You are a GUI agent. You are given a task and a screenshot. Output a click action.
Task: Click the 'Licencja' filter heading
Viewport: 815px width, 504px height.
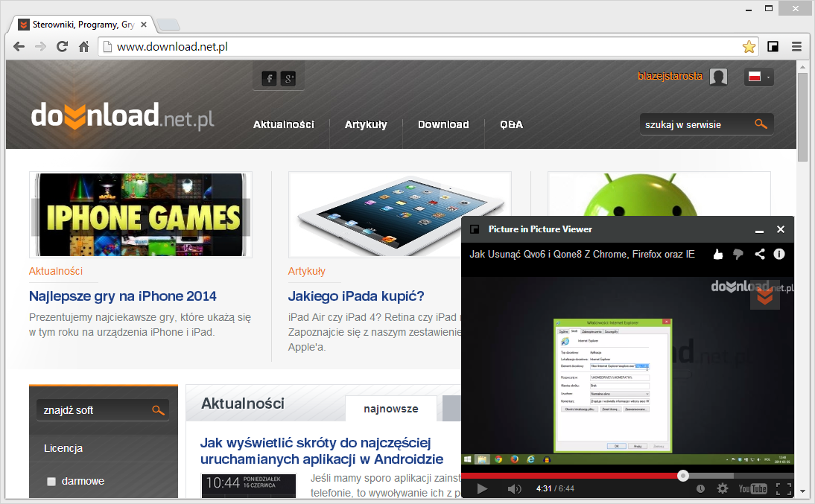[63, 448]
